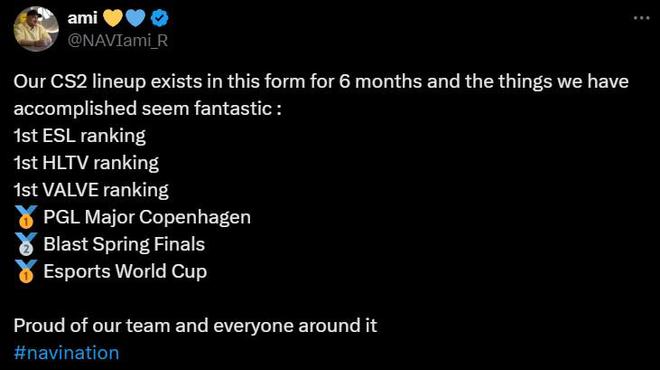The height and width of the screenshot is (370, 660).
Task: Click silver medal emoji before Blast Spring
Action: tap(26, 244)
